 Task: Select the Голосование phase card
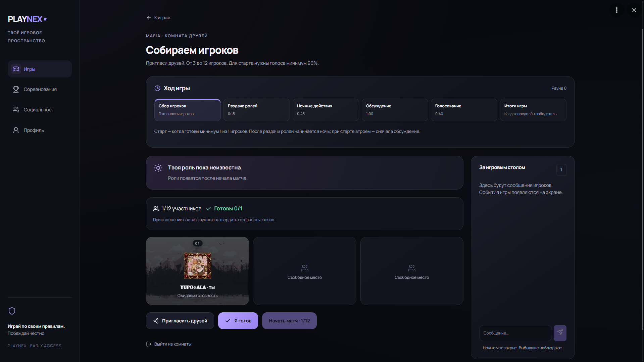pos(464,110)
